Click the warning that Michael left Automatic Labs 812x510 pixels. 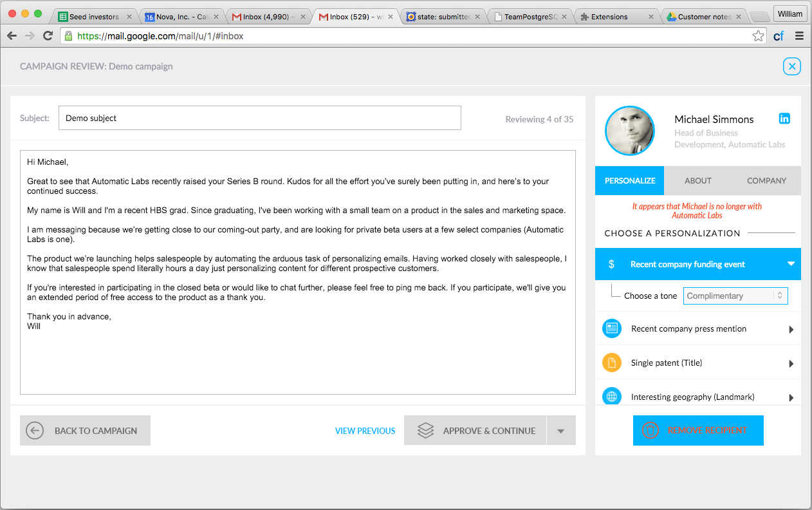[x=697, y=211]
